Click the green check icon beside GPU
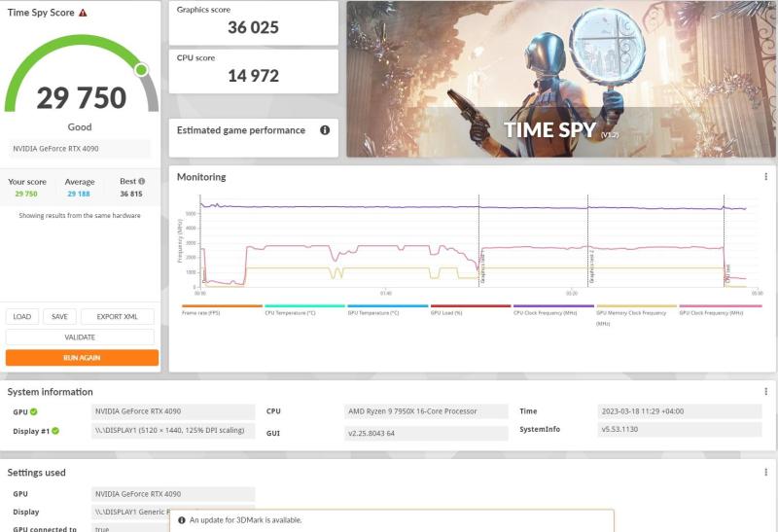This screenshot has height=532, width=778. (33, 411)
